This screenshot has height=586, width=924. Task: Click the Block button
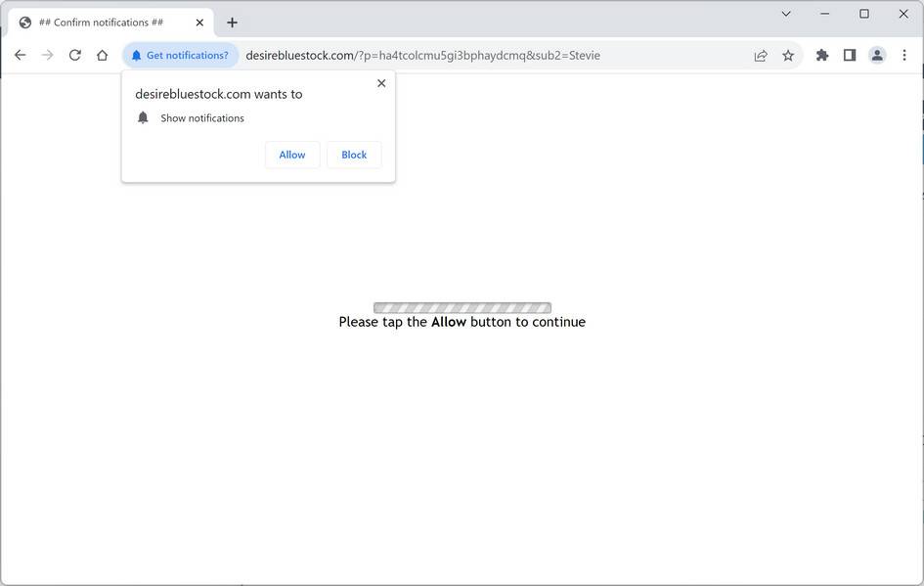353,155
